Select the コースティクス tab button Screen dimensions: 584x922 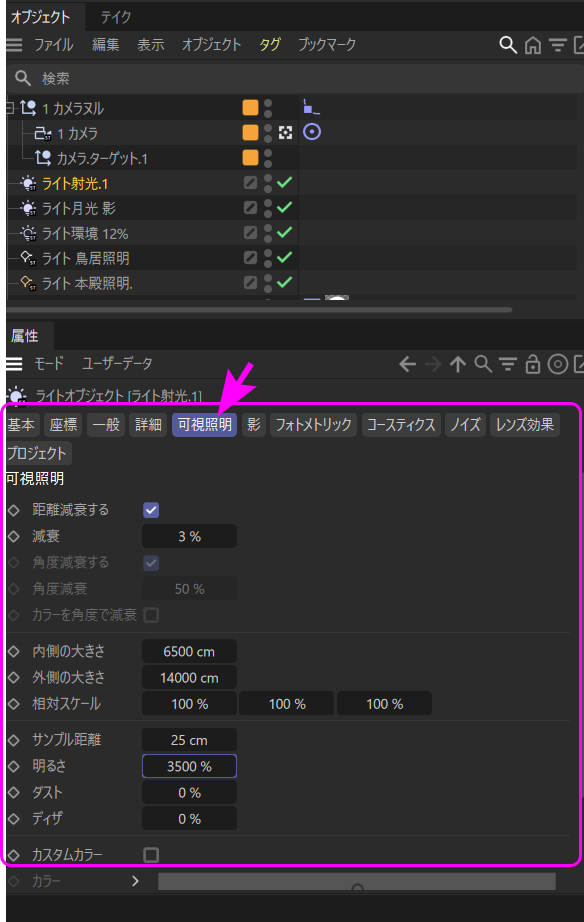pos(401,425)
